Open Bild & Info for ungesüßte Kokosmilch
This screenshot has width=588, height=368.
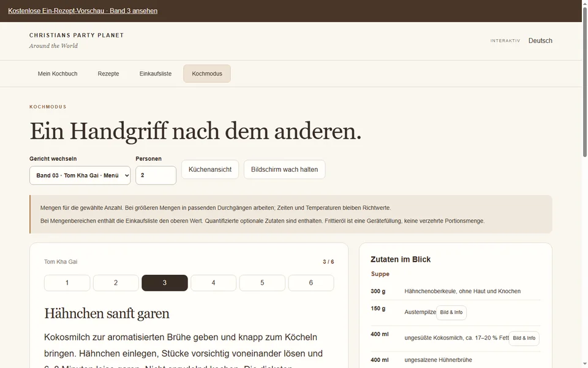tap(524, 339)
